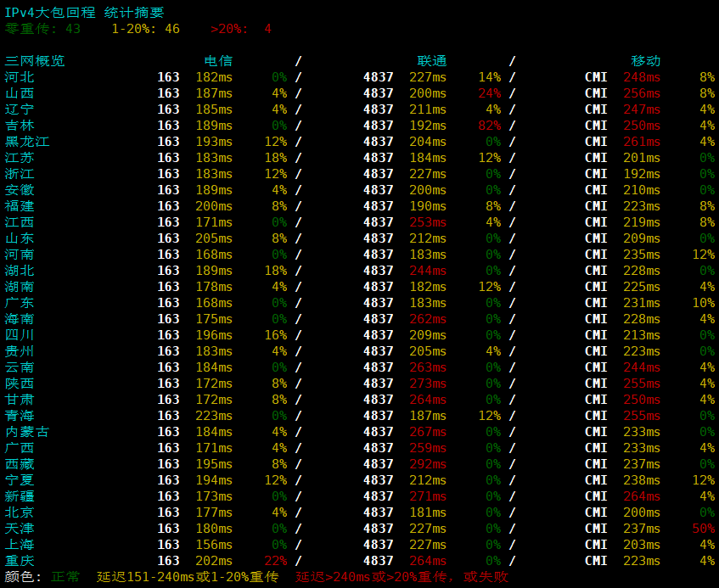Click 235ms mobile latency for 河南
The image size is (719, 588).
pos(642,255)
